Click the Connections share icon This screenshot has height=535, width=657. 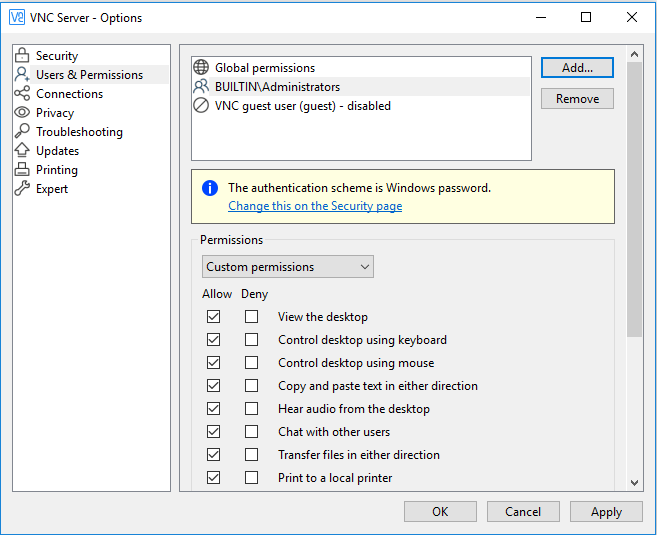click(x=22, y=93)
